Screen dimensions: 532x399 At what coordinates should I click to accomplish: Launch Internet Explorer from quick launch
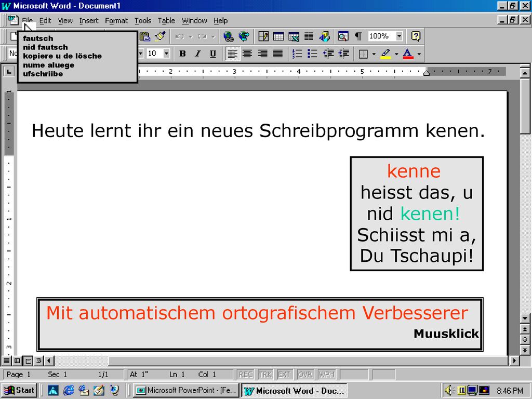coord(68,390)
